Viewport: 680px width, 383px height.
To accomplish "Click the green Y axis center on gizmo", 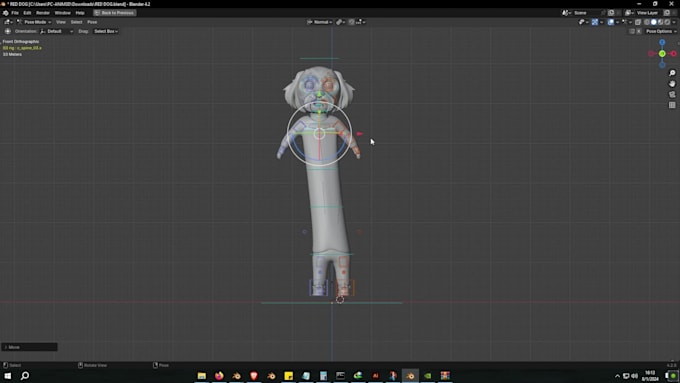I will pyautogui.click(x=662, y=54).
